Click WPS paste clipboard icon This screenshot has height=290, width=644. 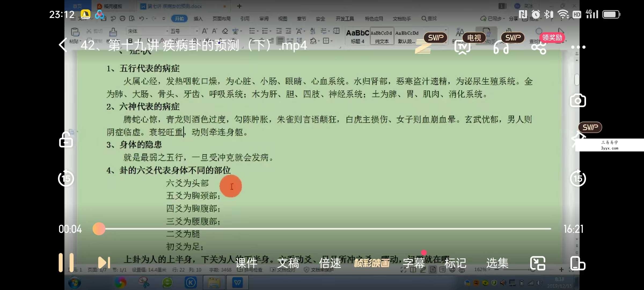pyautogui.click(x=75, y=32)
